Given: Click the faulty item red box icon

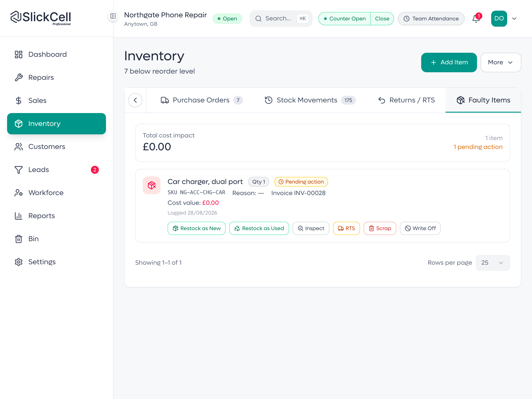Looking at the screenshot, I should point(152,185).
